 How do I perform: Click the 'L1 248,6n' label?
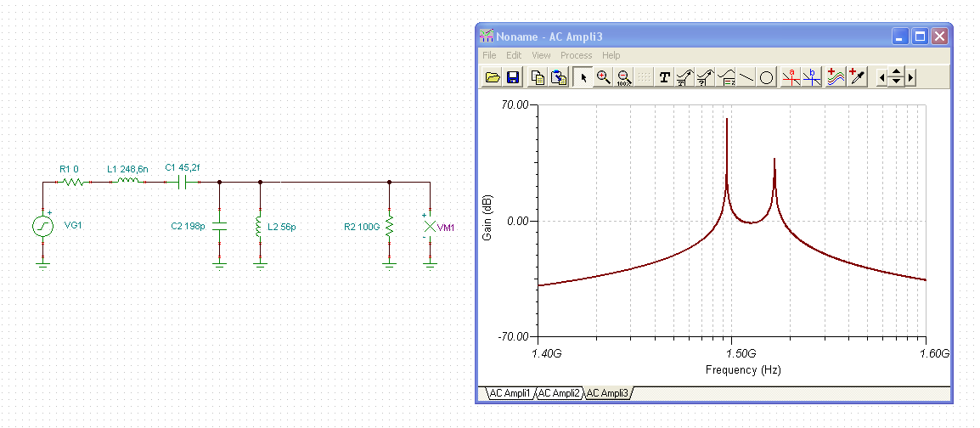point(127,169)
